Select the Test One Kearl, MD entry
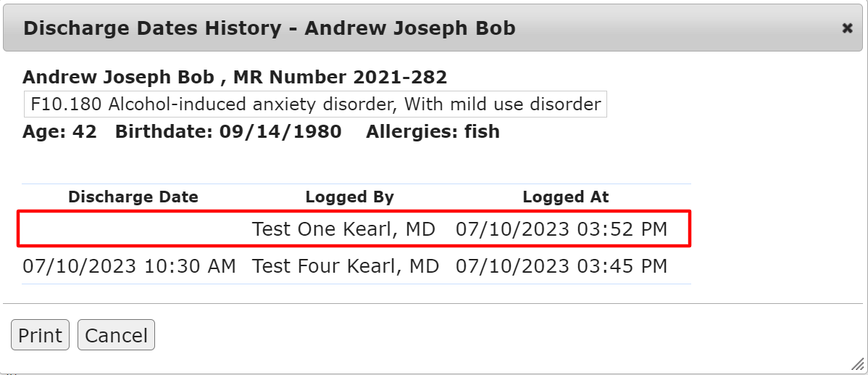The width and height of the screenshot is (868, 375). click(343, 229)
